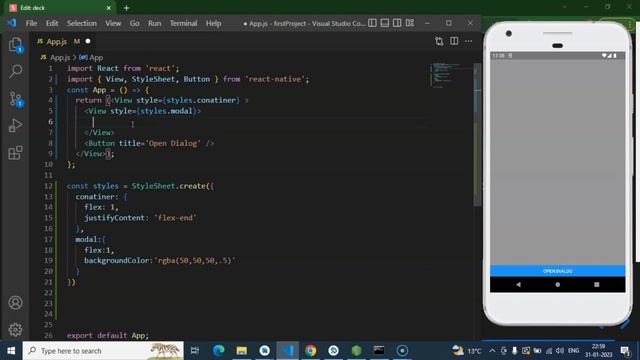Click the editor vertical scrollbar
The image size is (640, 360).
(x=477, y=135)
